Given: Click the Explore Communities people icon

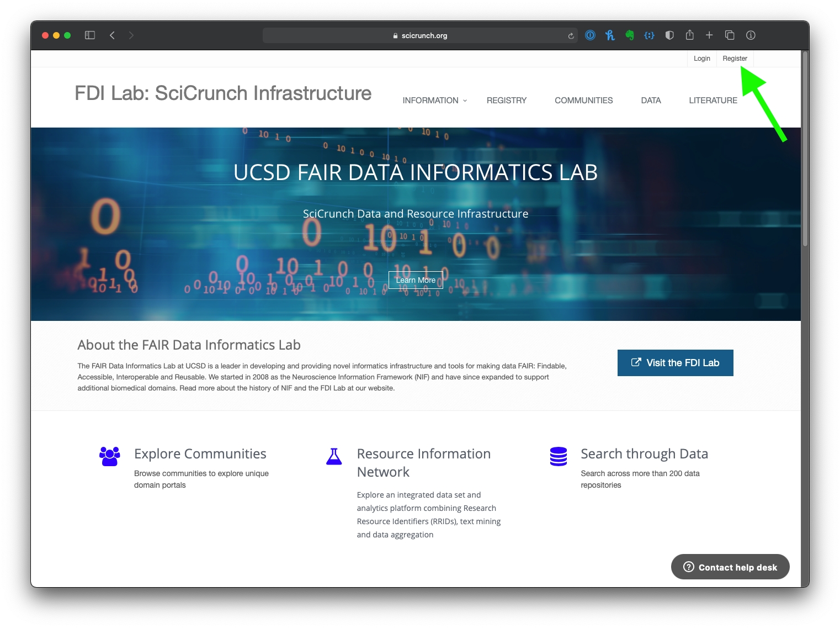Looking at the screenshot, I should 109,456.
